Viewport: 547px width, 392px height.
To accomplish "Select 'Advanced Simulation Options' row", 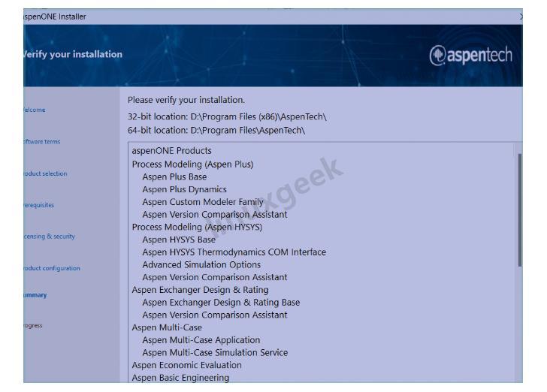I will pyautogui.click(x=201, y=264).
